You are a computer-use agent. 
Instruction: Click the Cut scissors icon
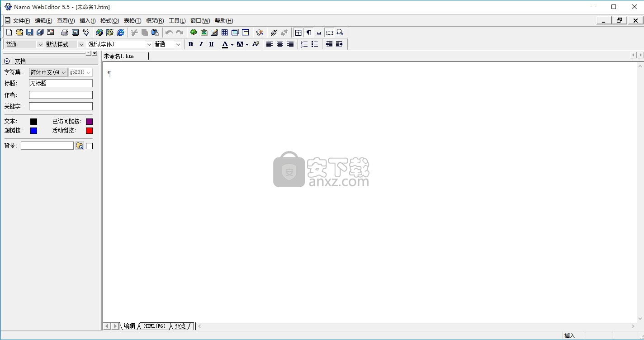[x=134, y=32]
